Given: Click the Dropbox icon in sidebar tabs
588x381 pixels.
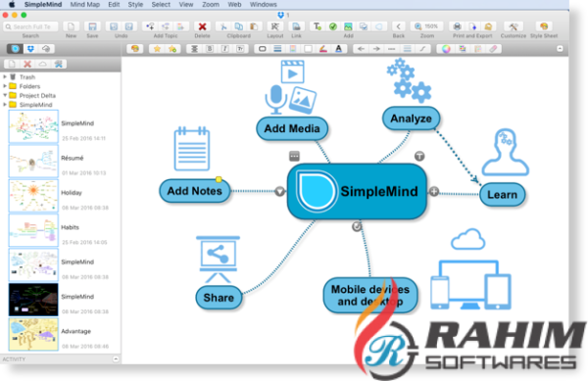Looking at the screenshot, I should pyautogui.click(x=30, y=49).
